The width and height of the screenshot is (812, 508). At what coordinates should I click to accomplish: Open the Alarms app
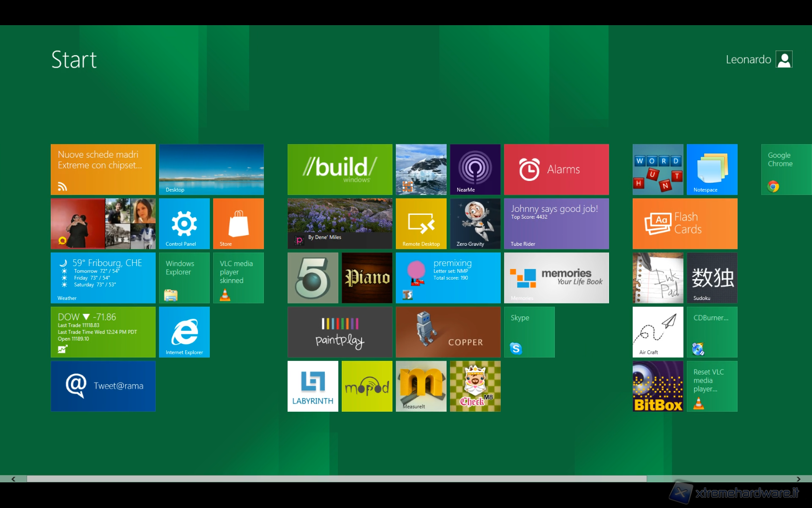(556, 169)
